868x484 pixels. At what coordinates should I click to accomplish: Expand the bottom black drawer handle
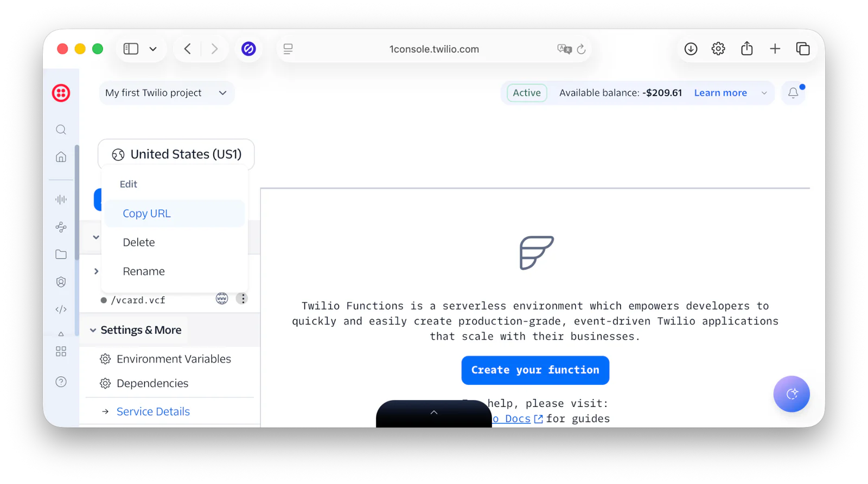[434, 414]
